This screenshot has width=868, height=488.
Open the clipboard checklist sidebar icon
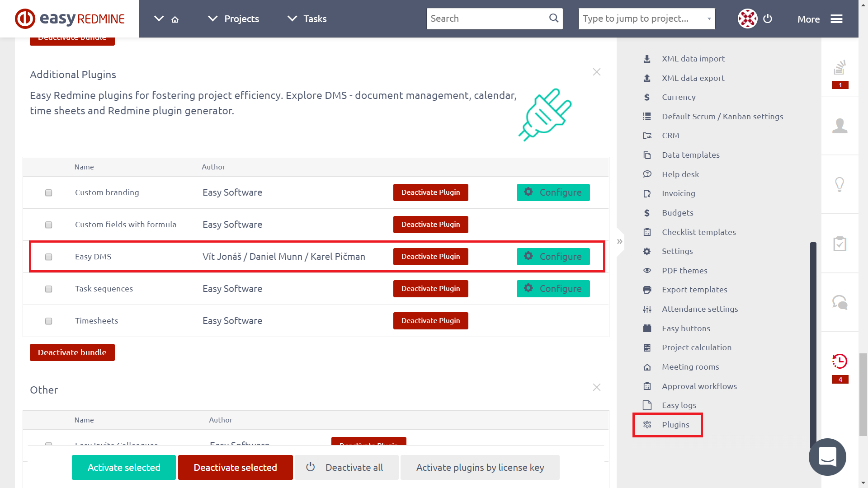tap(840, 244)
